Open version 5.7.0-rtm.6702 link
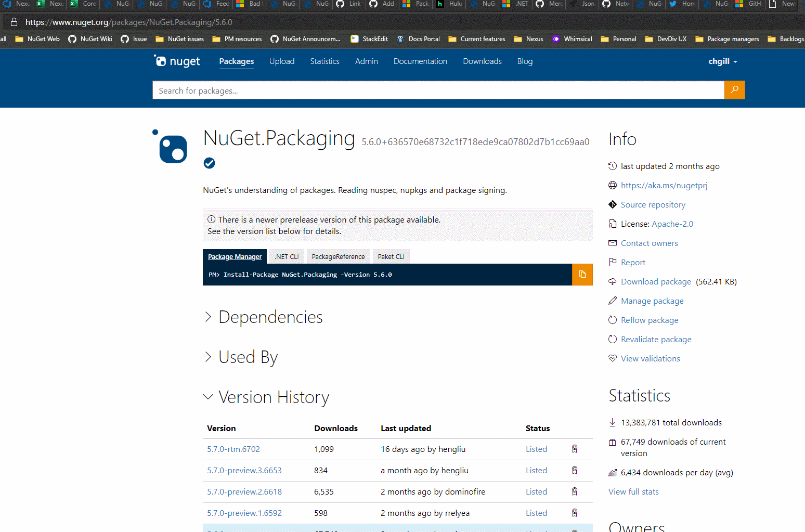Viewport: 805px width, 532px height. click(233, 449)
